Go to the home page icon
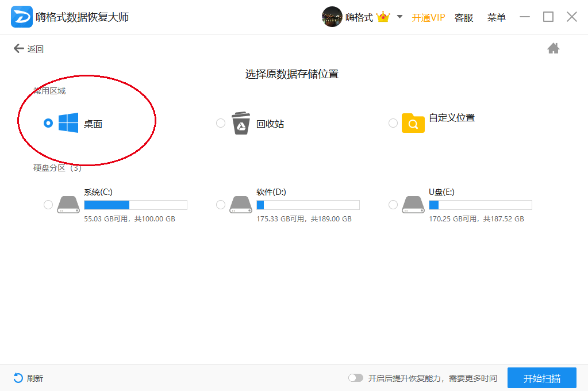The width and height of the screenshot is (588, 391). [553, 48]
